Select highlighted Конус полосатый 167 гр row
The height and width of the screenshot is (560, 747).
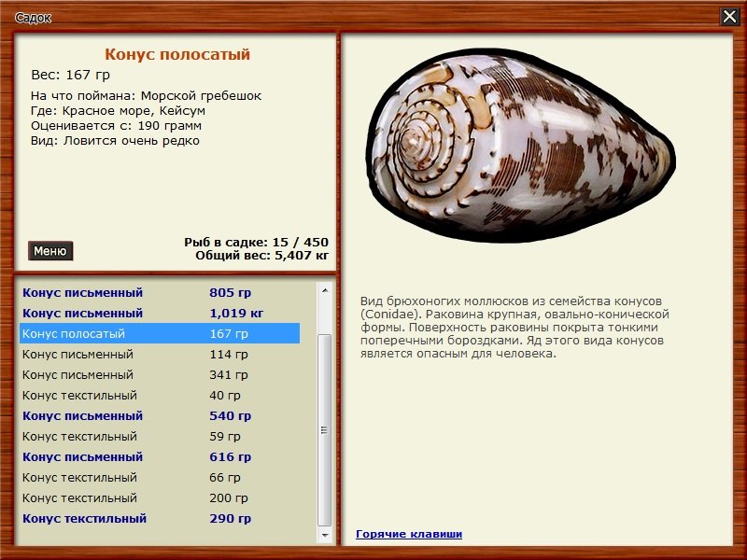pos(160,333)
